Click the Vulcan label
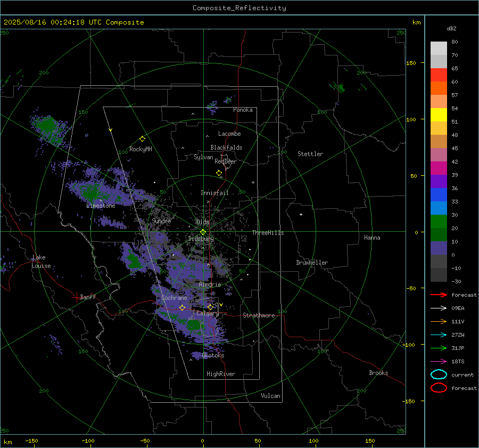The image size is (479, 448). tap(271, 396)
